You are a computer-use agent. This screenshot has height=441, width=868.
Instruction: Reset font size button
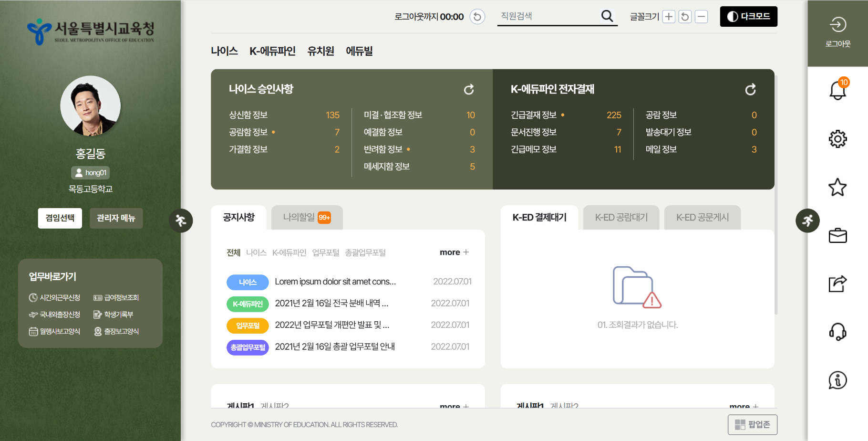685,17
